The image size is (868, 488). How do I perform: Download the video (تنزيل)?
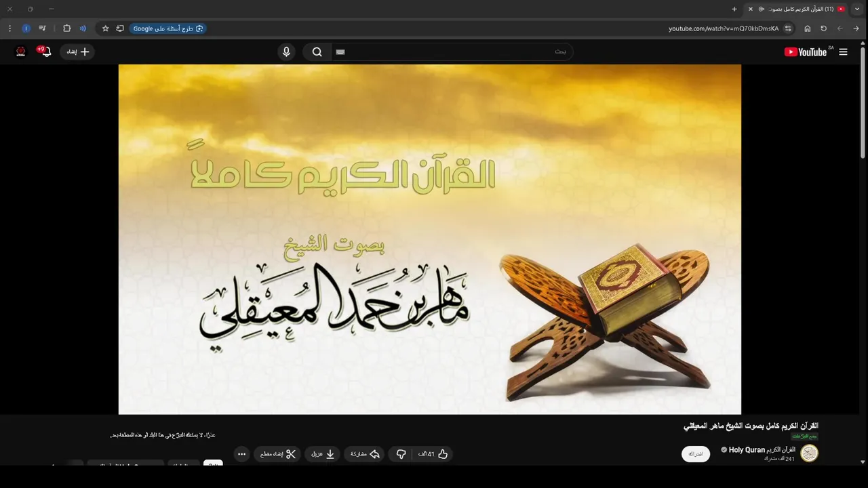[323, 454]
